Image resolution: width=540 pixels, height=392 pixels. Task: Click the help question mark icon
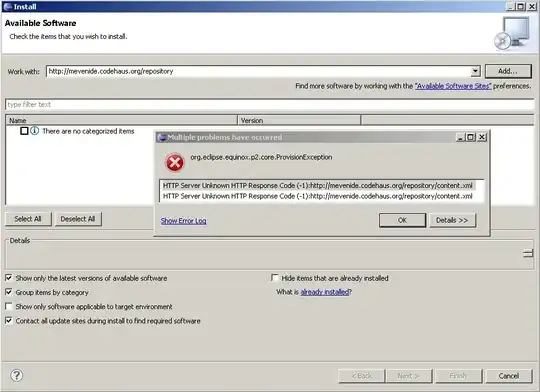point(17,375)
